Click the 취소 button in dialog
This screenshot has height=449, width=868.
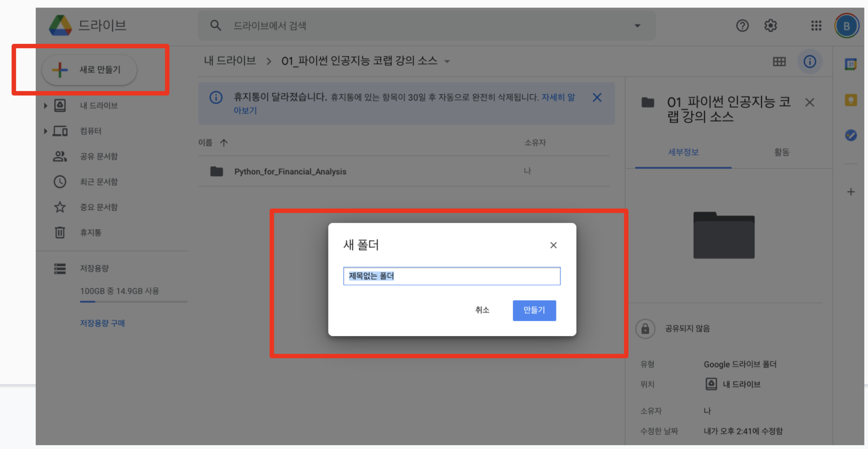[x=482, y=310]
